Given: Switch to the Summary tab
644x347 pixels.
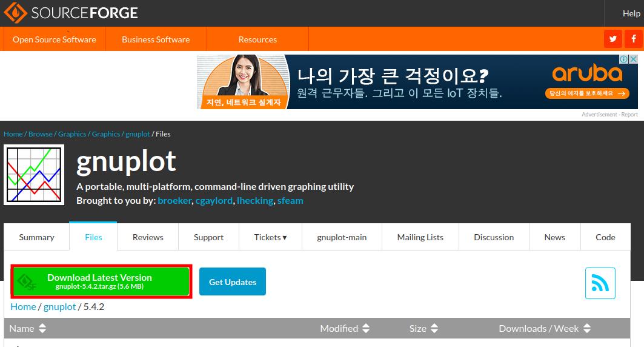Looking at the screenshot, I should tap(36, 237).
